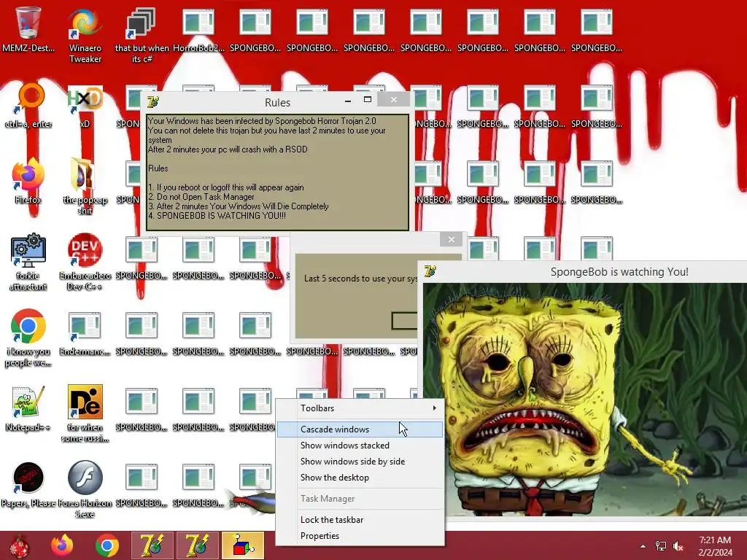Maximize the Rules window

coord(368,100)
